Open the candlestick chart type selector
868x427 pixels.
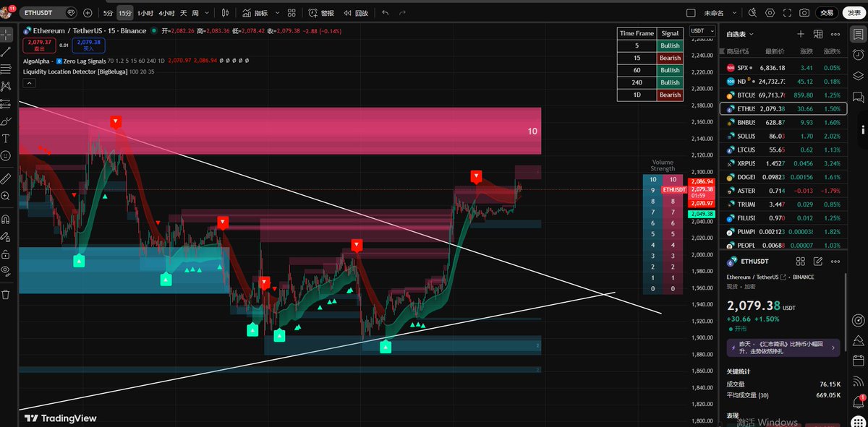[225, 13]
